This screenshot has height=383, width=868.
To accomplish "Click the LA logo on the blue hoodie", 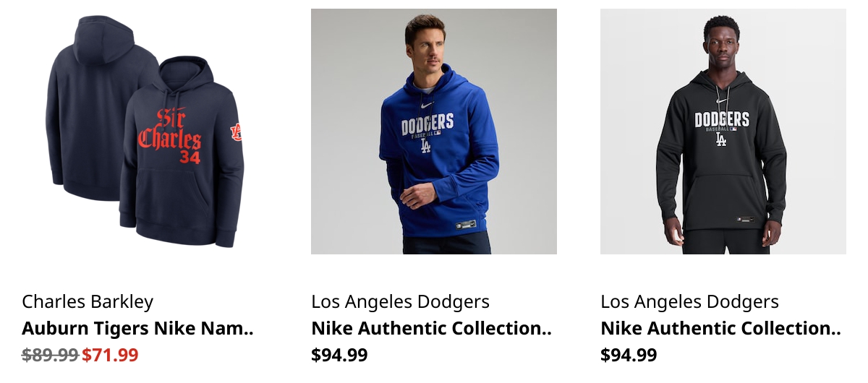I will [x=426, y=145].
